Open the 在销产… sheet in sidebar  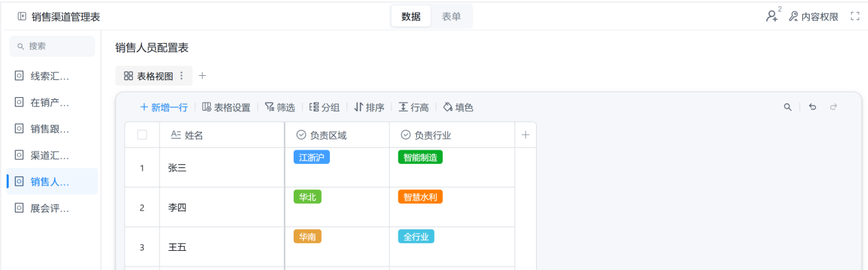coord(52,103)
